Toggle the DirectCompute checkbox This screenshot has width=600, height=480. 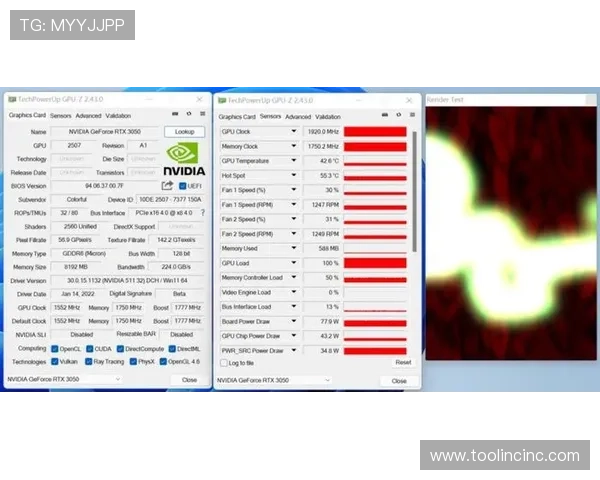point(120,349)
